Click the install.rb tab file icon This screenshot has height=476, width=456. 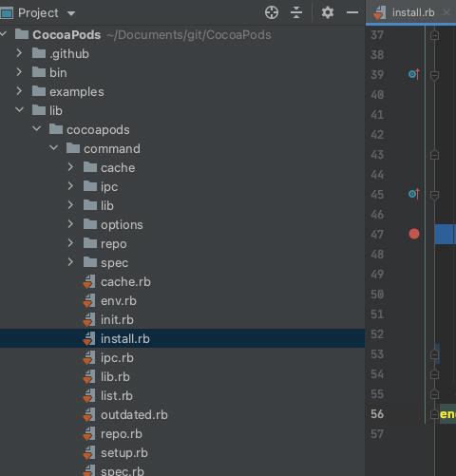tap(379, 13)
